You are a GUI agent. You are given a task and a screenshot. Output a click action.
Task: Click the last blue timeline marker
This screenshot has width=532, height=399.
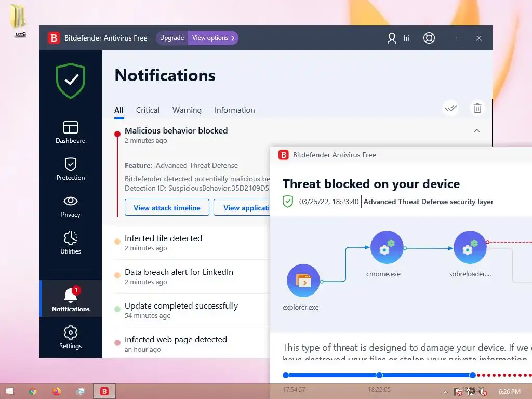[x=473, y=375]
